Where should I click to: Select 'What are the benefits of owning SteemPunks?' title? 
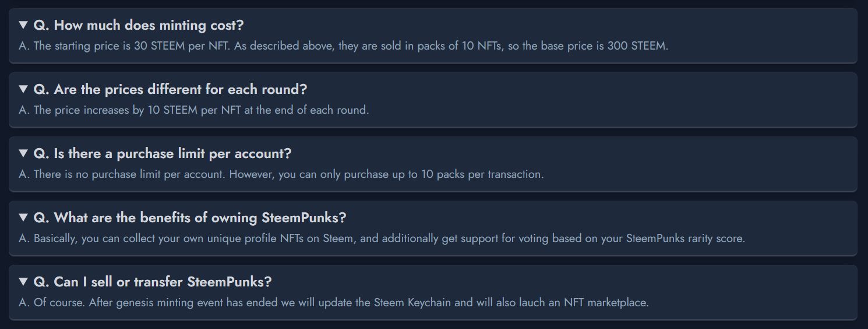(x=190, y=218)
